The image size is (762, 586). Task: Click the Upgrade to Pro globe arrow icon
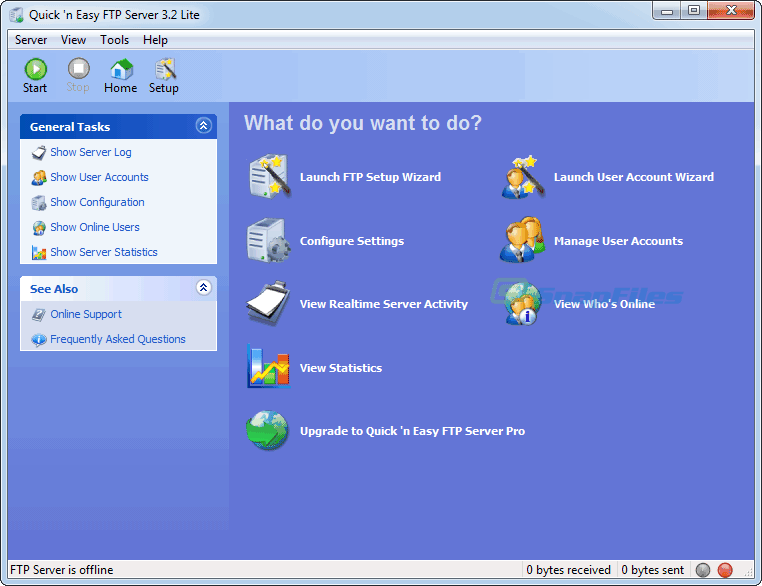pos(268,431)
